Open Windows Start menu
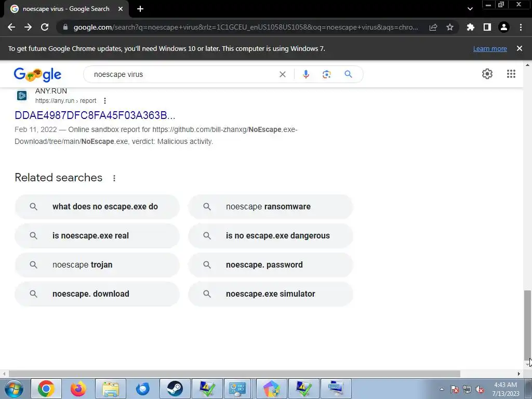 tap(14, 389)
